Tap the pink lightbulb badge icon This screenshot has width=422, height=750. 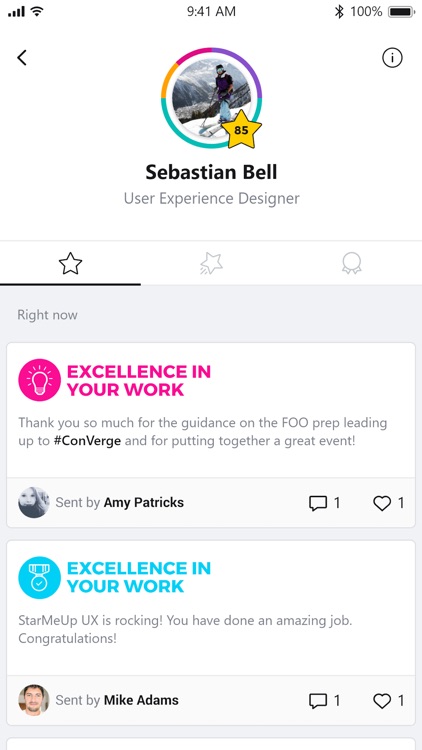click(x=39, y=380)
